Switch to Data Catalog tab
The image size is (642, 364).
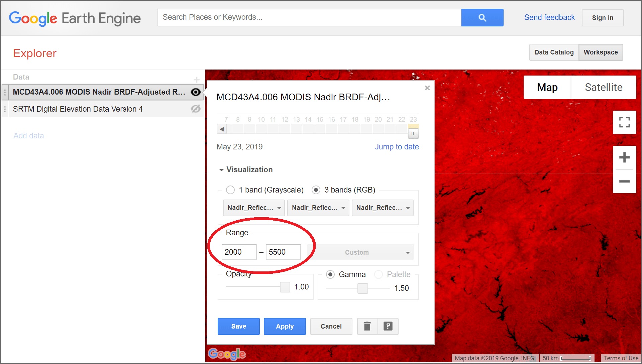coord(554,52)
